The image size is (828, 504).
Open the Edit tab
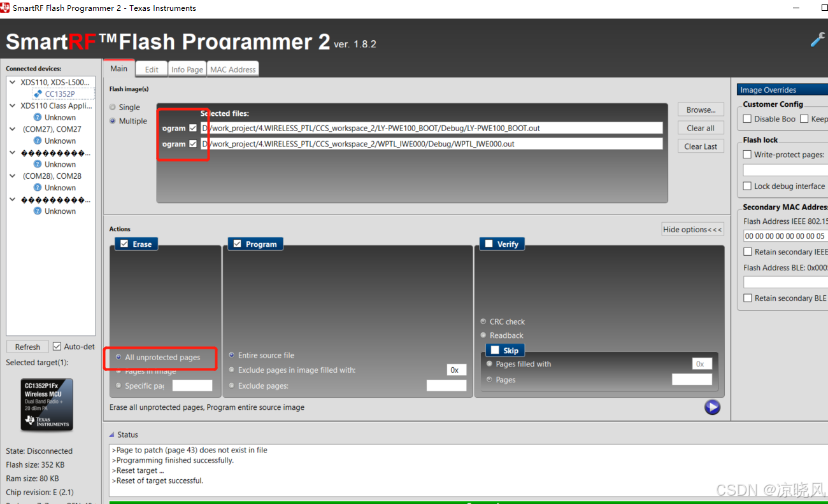[x=152, y=69]
